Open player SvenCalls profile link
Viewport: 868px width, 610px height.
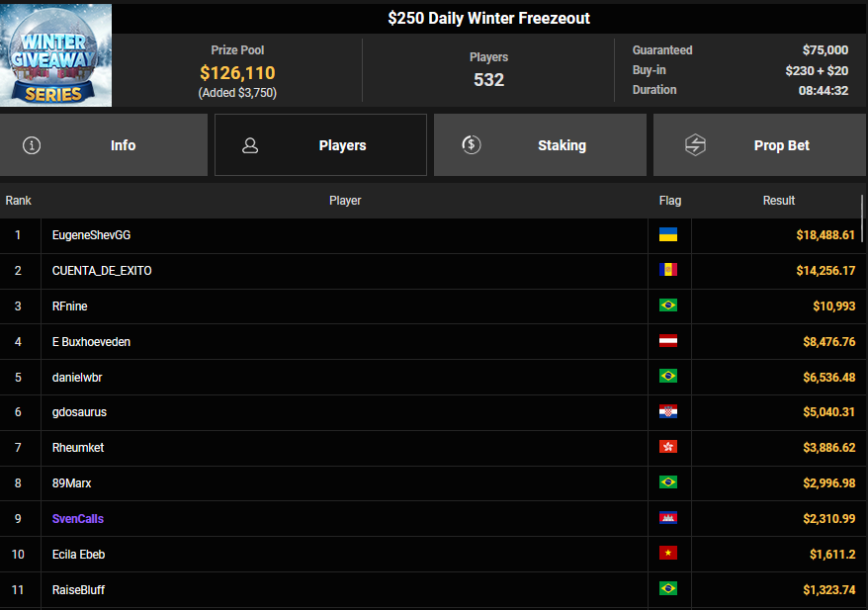tap(78, 519)
